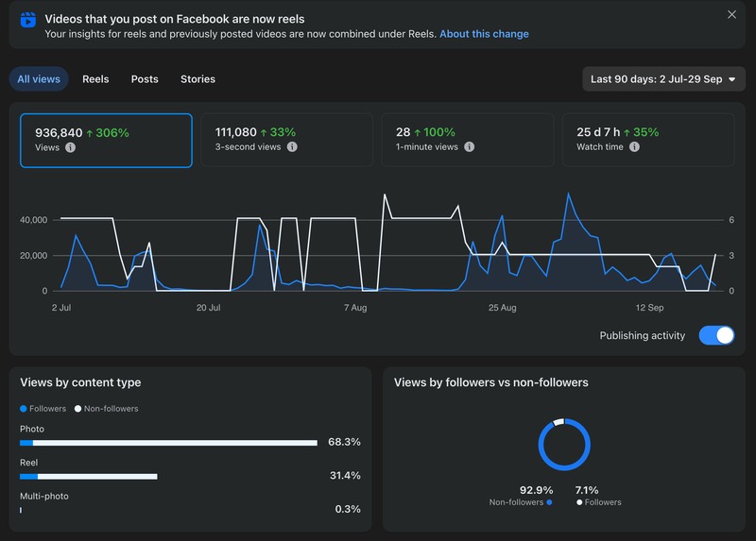Click the 25 Aug label on the chart axis
This screenshot has height=541, width=756.
coord(503,308)
